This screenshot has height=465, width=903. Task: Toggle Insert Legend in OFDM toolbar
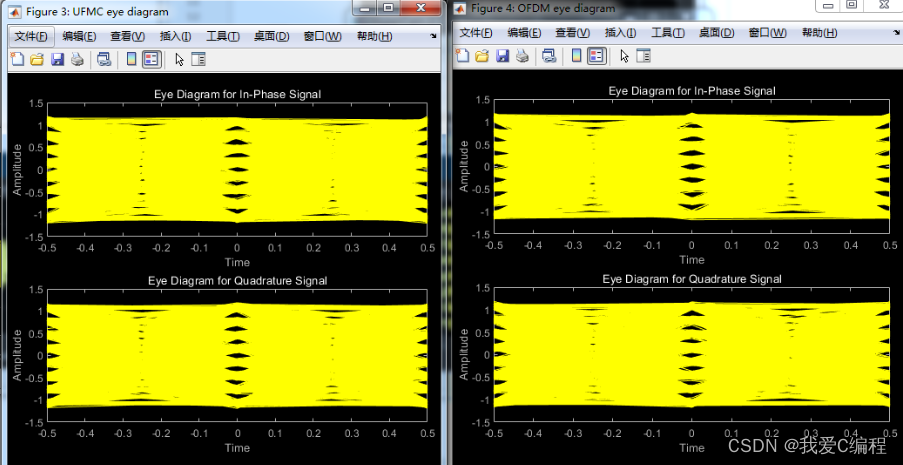tap(596, 56)
